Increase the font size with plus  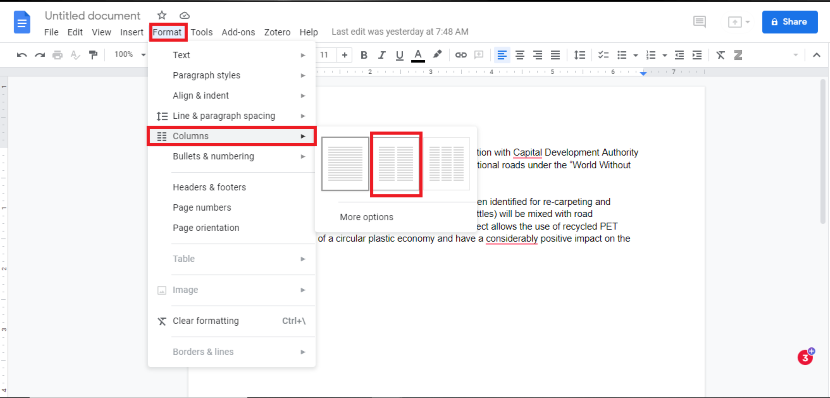[x=345, y=55]
